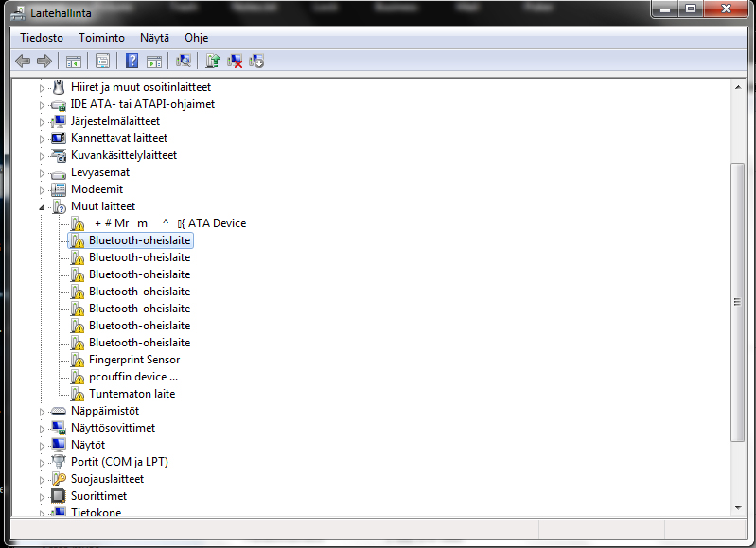
Task: Click the Kuvankäsittelylaitteet camera icon
Action: (x=59, y=155)
